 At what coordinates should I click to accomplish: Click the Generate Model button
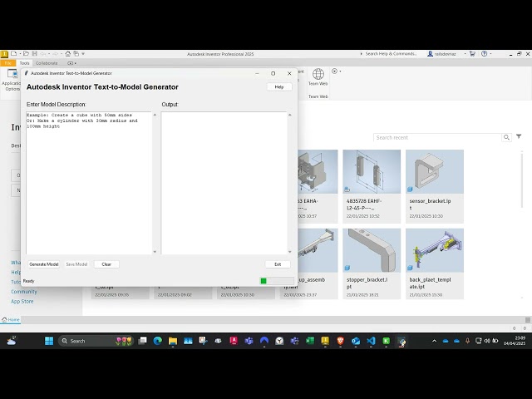coord(44,264)
